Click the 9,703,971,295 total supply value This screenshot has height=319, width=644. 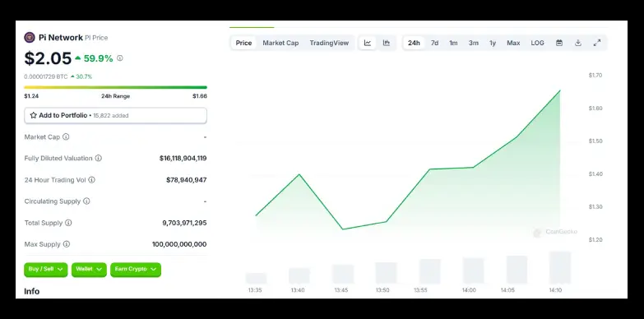tap(184, 223)
